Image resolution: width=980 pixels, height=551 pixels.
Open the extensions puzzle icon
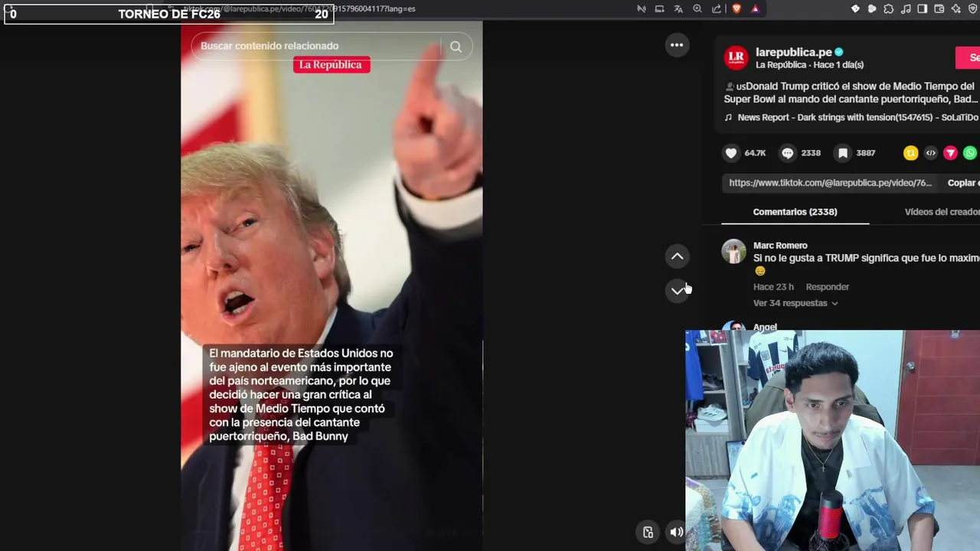click(x=888, y=9)
